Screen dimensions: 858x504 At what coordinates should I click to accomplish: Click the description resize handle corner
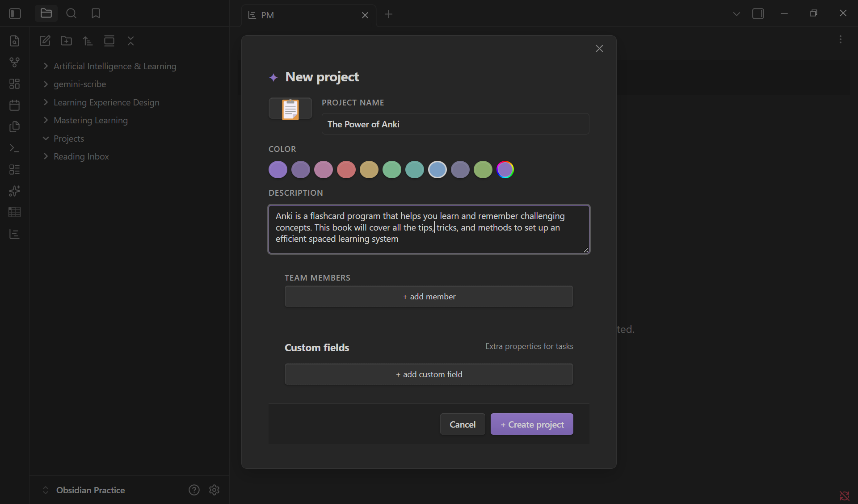586,250
